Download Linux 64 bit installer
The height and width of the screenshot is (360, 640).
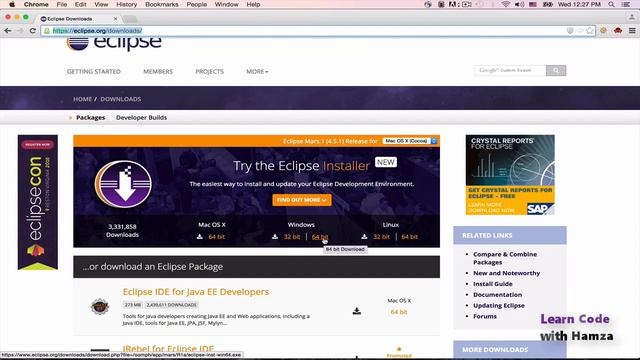pos(409,237)
